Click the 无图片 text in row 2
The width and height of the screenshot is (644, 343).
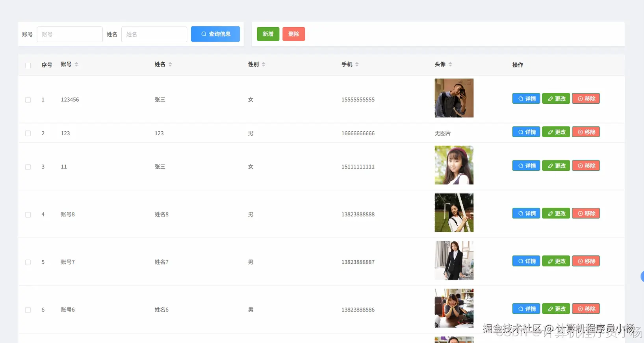443,133
